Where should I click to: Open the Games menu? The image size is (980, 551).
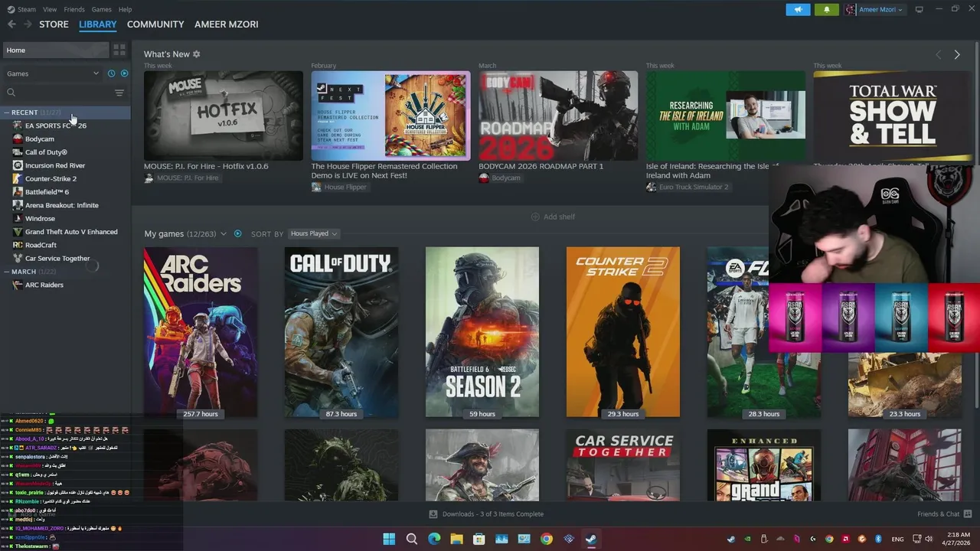(101, 9)
